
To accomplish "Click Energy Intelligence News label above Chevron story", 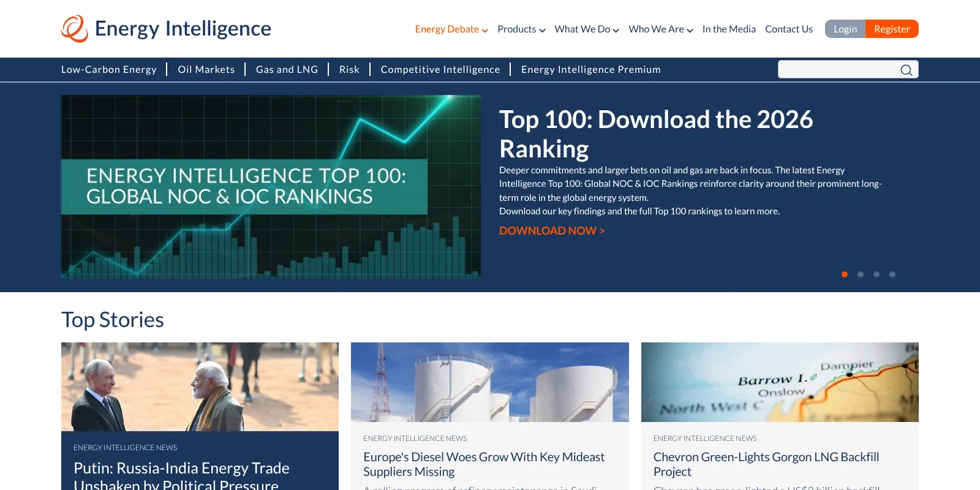I will (x=705, y=439).
